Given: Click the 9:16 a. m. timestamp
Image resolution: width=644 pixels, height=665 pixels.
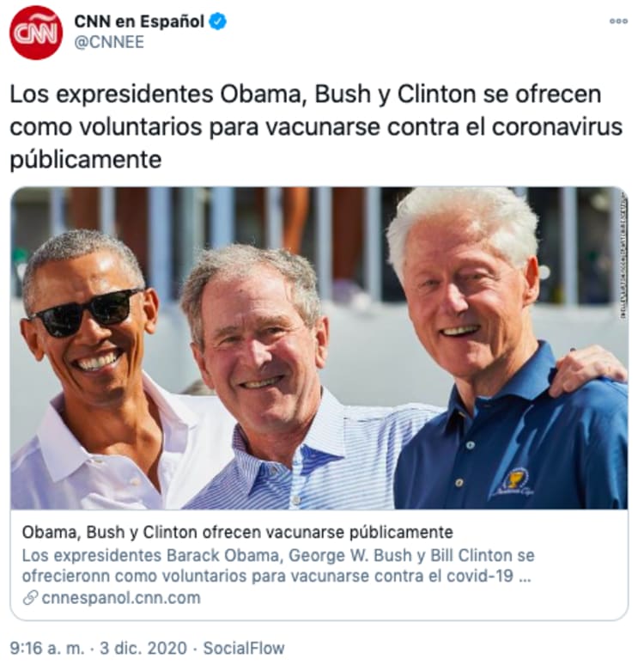Looking at the screenshot, I should (x=46, y=648).
